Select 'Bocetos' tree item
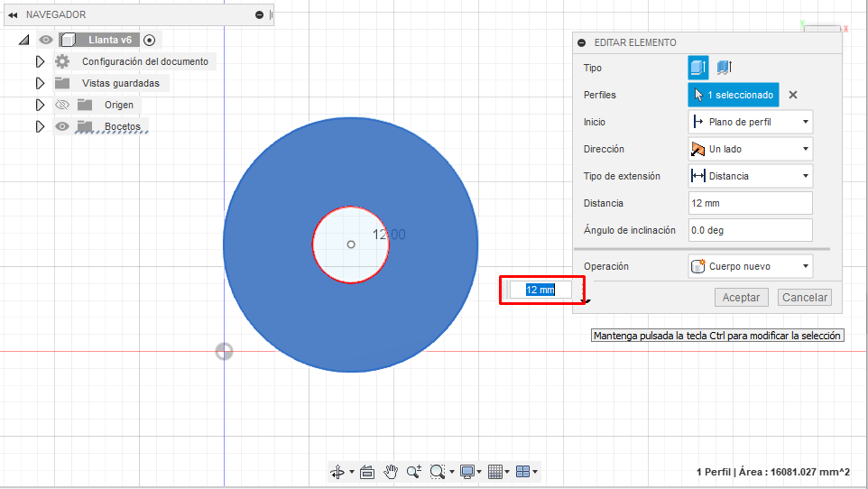The height and width of the screenshot is (489, 868). click(x=123, y=126)
